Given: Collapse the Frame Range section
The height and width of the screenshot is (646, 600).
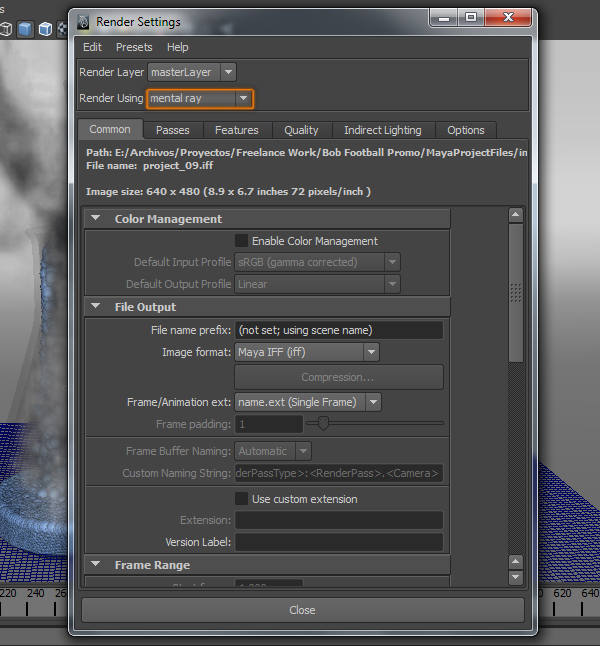Looking at the screenshot, I should point(96,565).
